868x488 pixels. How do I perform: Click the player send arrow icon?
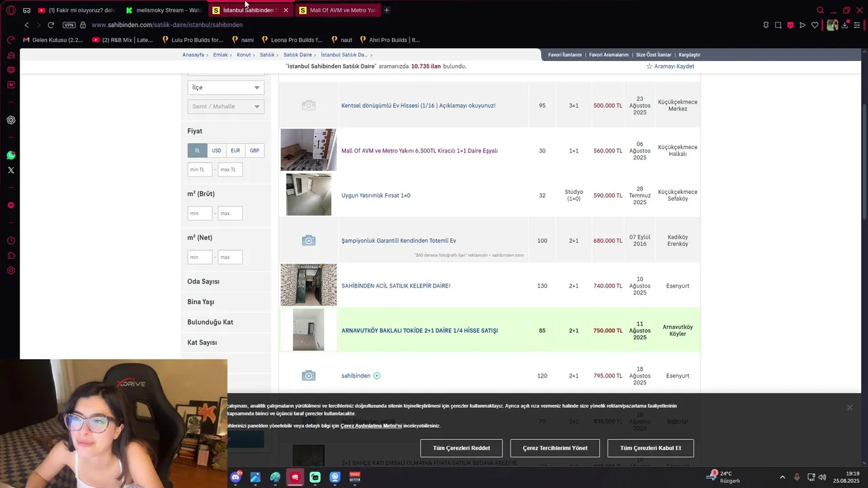pos(802,25)
